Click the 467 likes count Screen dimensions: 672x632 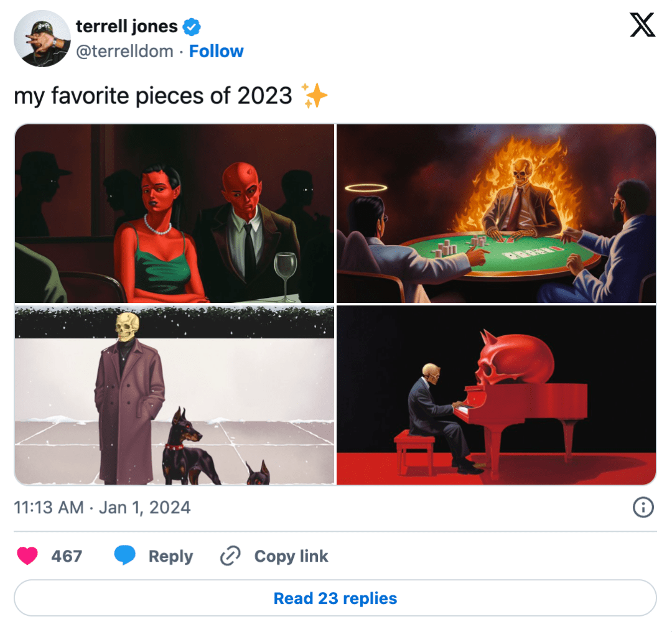[x=67, y=556]
